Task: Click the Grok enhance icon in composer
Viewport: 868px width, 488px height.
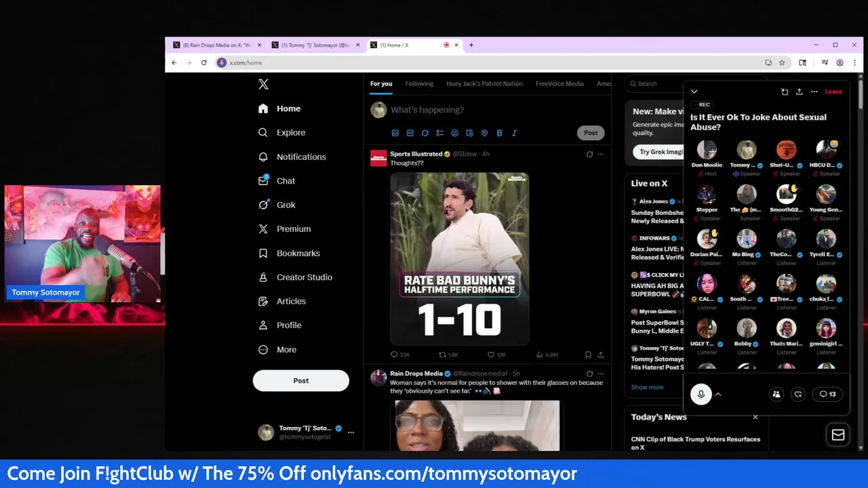Action: point(425,133)
